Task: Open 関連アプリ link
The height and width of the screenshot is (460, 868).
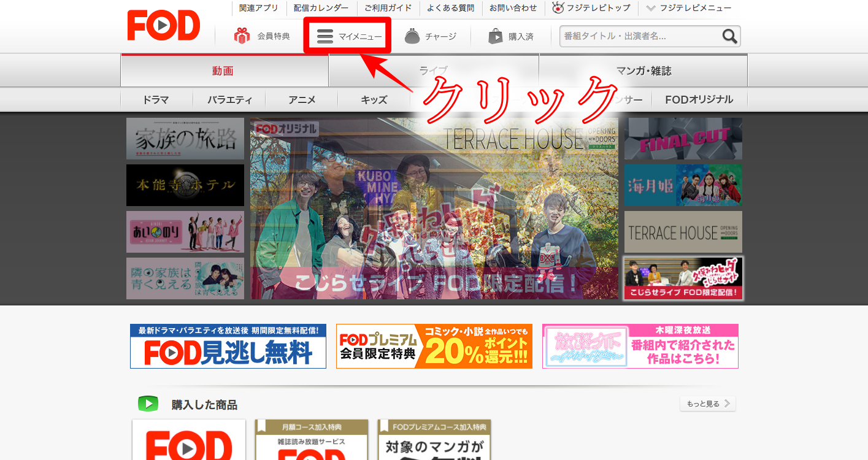Action: (258, 8)
